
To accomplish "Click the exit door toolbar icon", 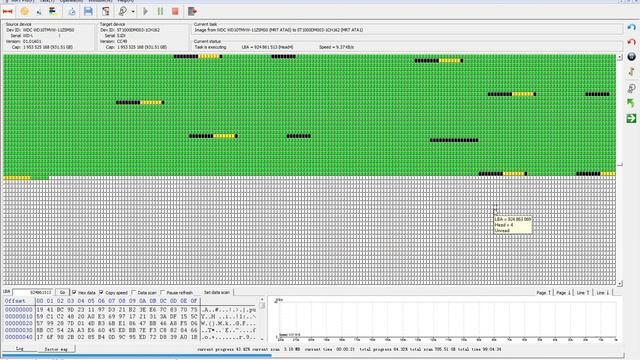I will pyautogui.click(x=192, y=11).
